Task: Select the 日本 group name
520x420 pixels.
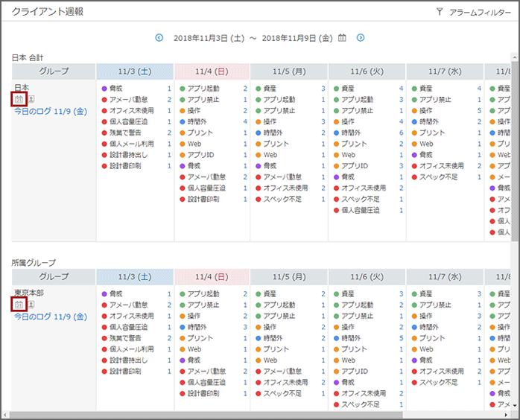Action: pos(22,88)
